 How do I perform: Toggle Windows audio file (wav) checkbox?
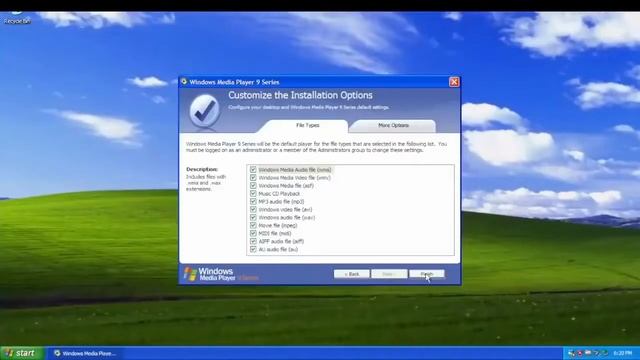click(x=253, y=218)
